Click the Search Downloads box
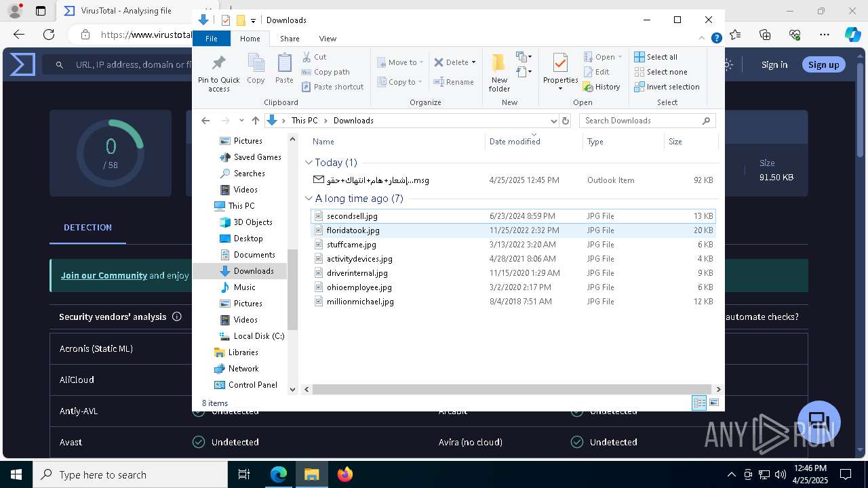Image resolution: width=868 pixels, height=488 pixels. [x=647, y=121]
